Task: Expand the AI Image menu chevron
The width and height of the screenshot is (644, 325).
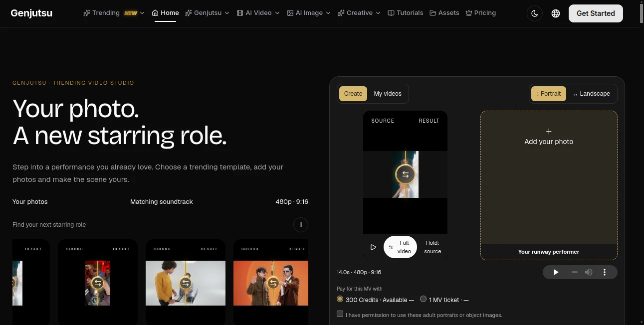Action: [328, 13]
